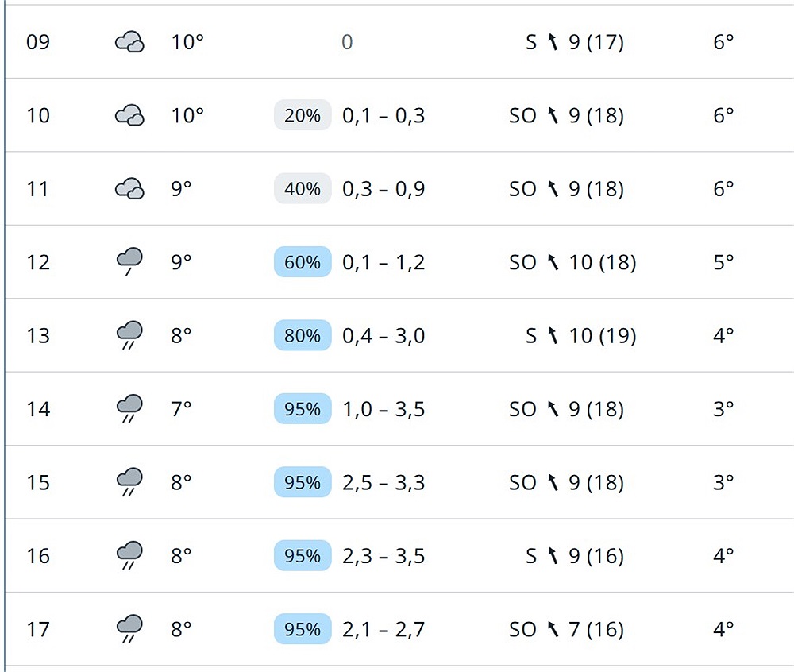794x672 pixels.
Task: Click the 7° temperature at hour 14
Action: pyautogui.click(x=182, y=409)
